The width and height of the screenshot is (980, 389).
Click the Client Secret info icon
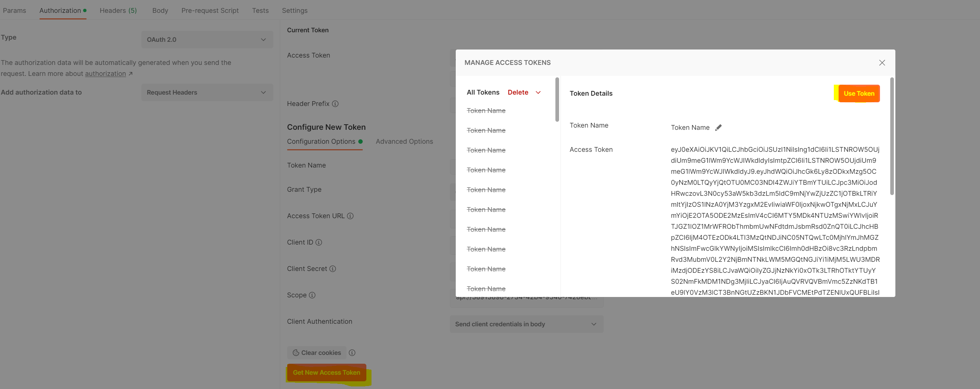(x=333, y=269)
